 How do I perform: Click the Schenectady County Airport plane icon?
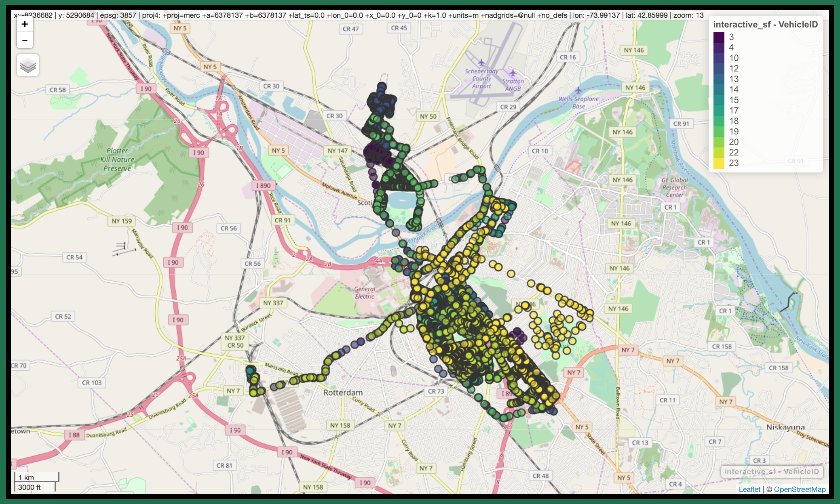[x=481, y=63]
